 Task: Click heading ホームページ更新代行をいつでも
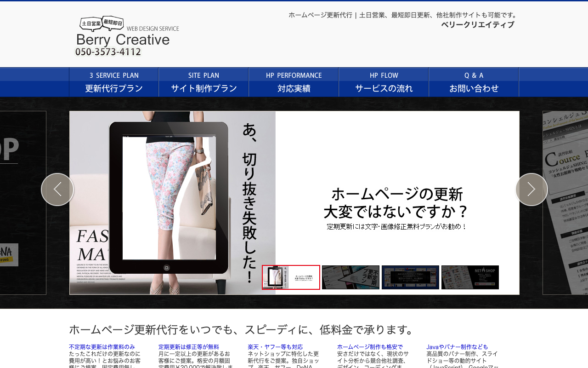[242, 330]
